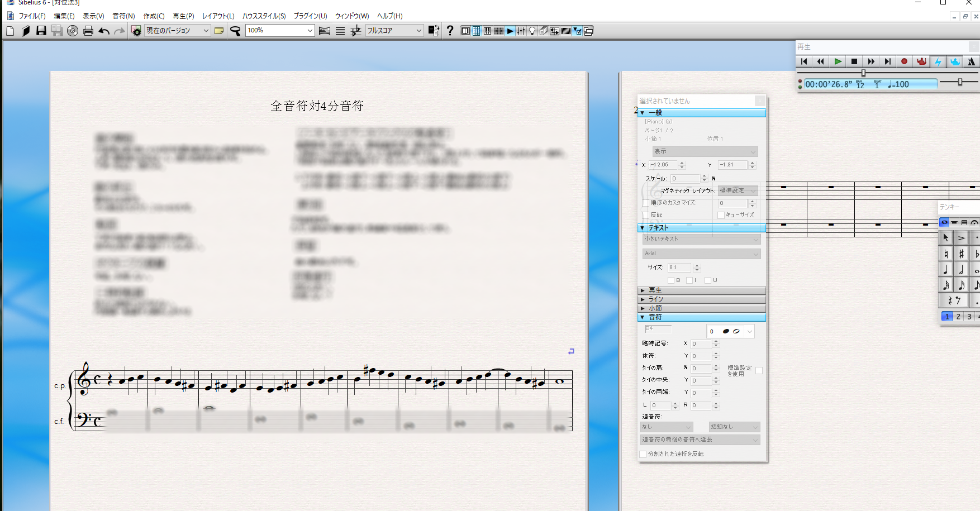980x511 pixels.
Task: Open the プラグイン(U) menu
Action: tap(310, 16)
